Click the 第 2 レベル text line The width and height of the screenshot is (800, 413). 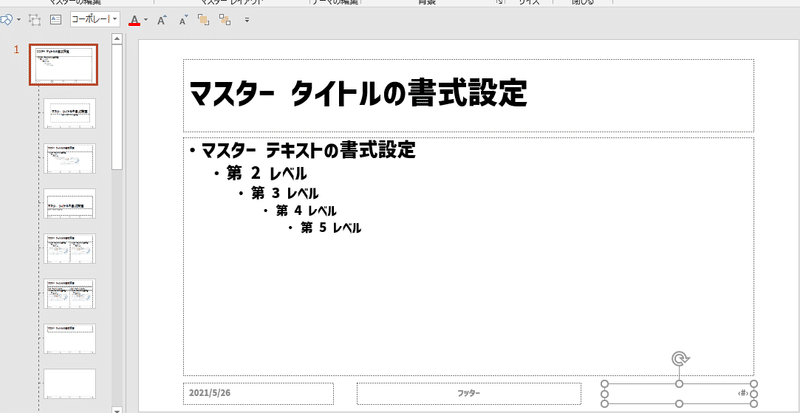coord(267,174)
